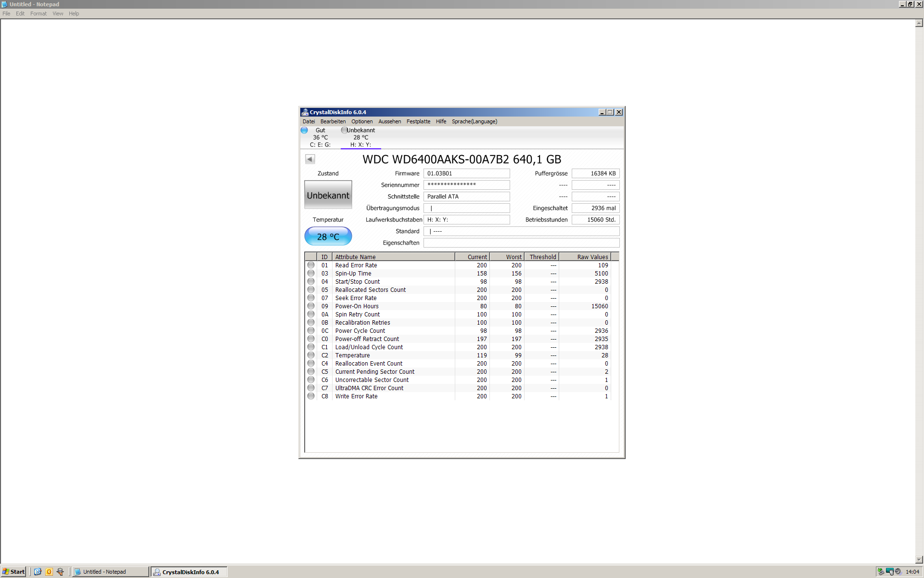Click the previous disk arrow button
The height and width of the screenshot is (578, 924).
pos(310,159)
